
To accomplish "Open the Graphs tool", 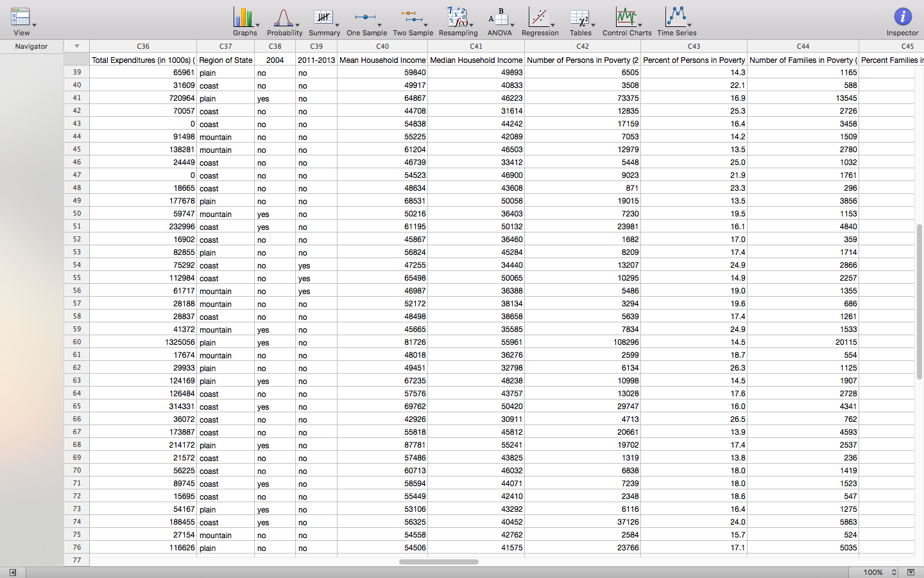I will (x=244, y=21).
